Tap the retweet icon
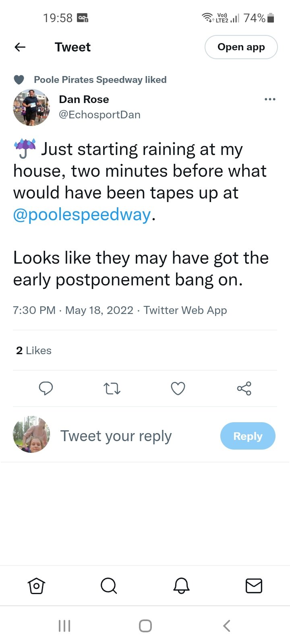The height and width of the screenshot is (644, 290). click(x=112, y=388)
